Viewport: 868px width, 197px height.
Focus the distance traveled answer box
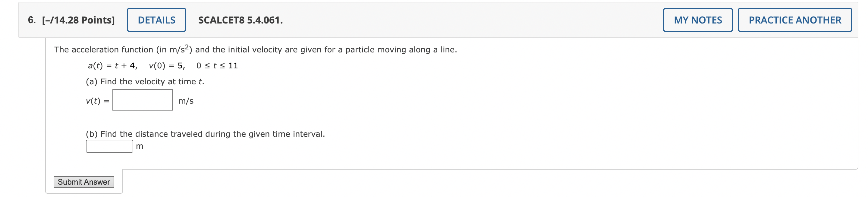click(x=109, y=146)
